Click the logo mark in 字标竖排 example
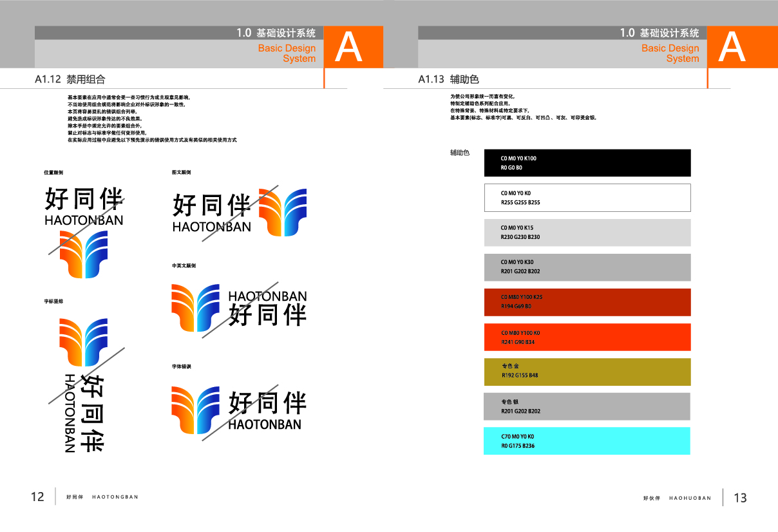The height and width of the screenshot is (532, 778). 84,343
